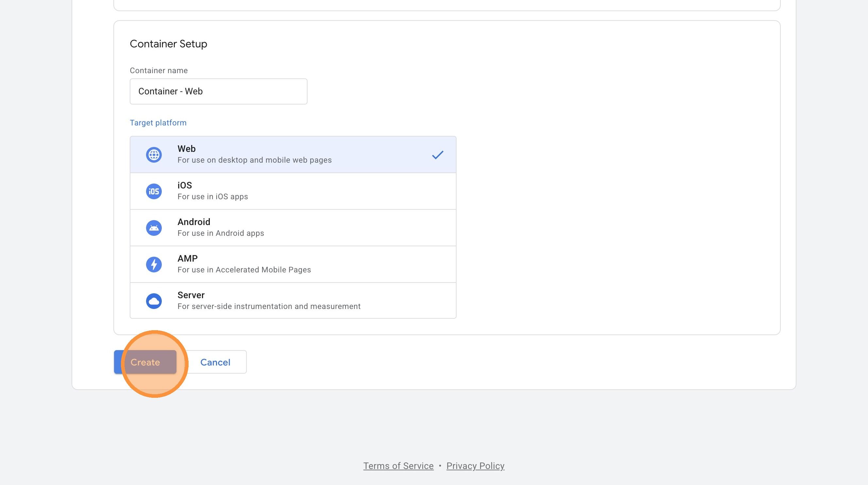Open the Privacy Policy link
Image resolution: width=868 pixels, height=485 pixels.
[476, 466]
